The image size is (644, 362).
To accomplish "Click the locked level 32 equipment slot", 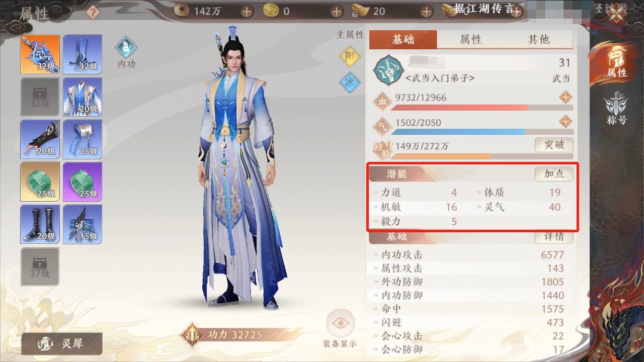I will pyautogui.click(x=40, y=97).
